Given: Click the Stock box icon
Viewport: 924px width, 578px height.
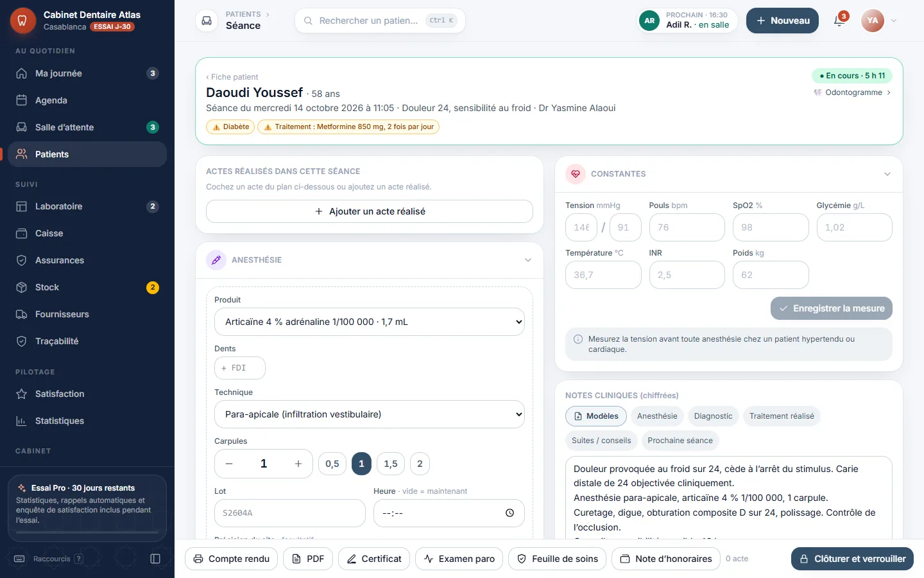Looking at the screenshot, I should 21,287.
